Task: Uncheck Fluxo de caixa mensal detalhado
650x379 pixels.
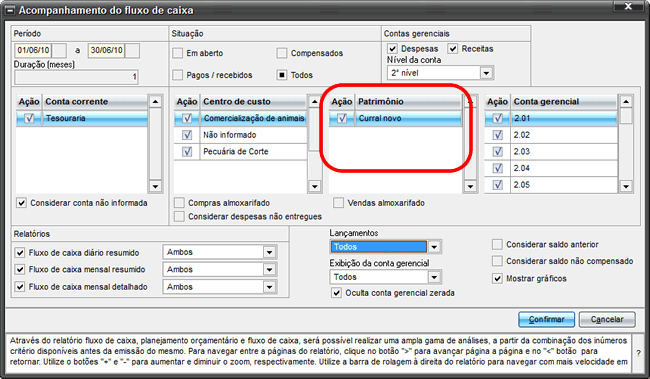Action: click(x=20, y=287)
